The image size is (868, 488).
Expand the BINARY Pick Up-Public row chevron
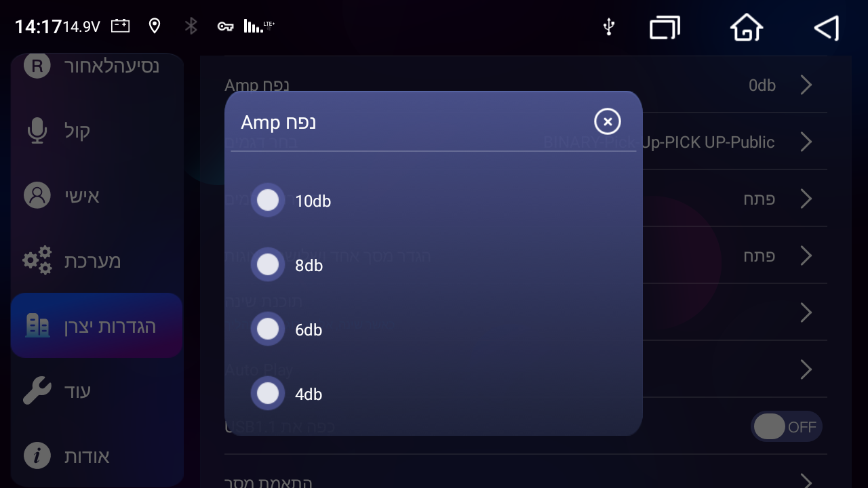point(806,142)
